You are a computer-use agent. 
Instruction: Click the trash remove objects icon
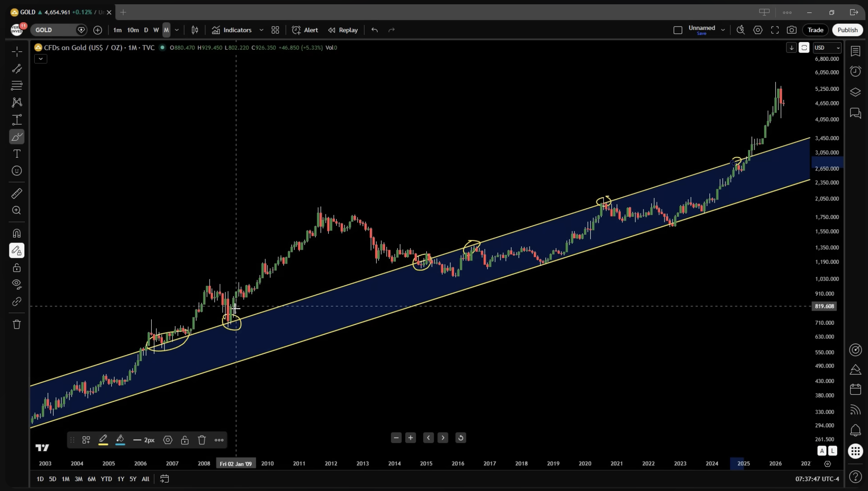point(17,324)
